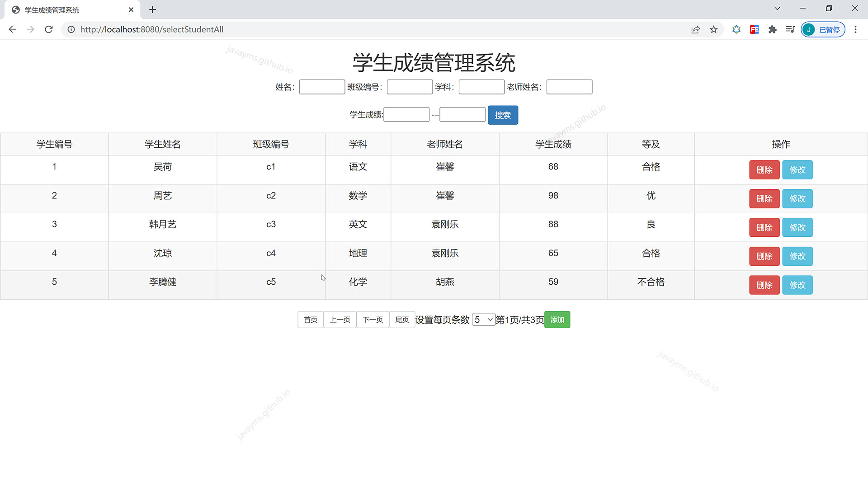Delete student 沈琼 row
This screenshot has height=488, width=868.
(x=764, y=256)
